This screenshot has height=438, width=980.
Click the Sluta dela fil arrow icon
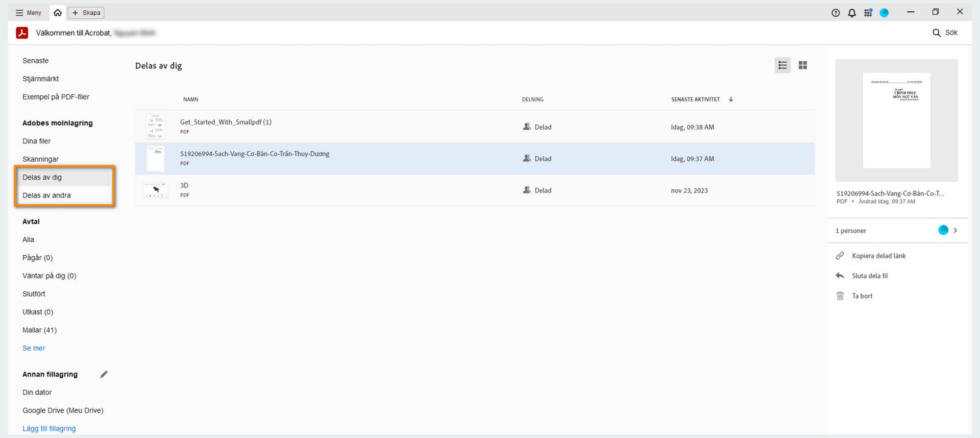[x=840, y=276]
